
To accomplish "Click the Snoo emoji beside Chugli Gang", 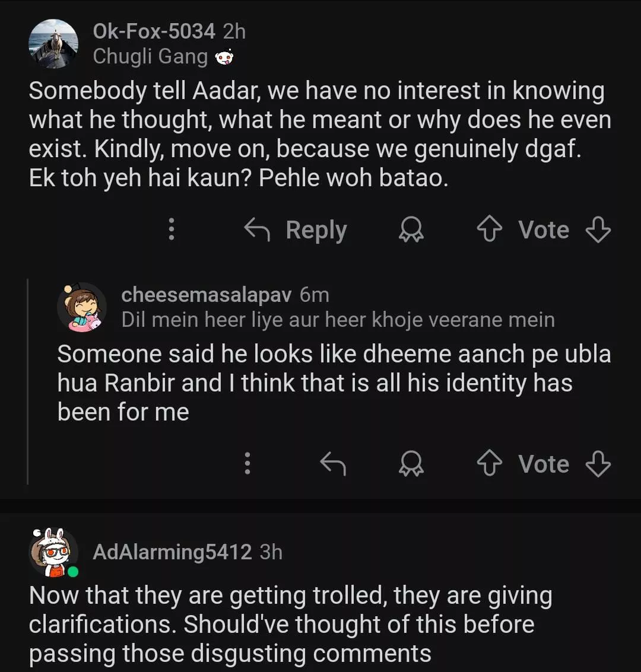I will [x=224, y=58].
